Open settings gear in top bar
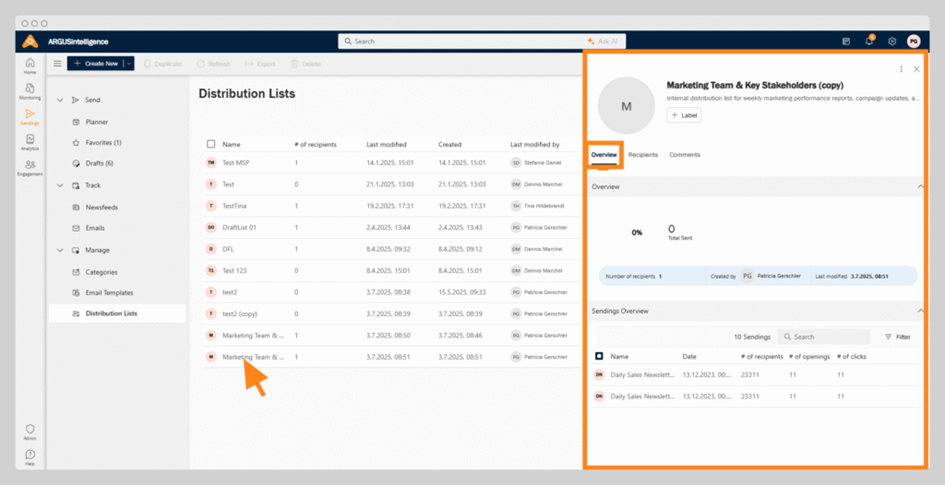 pos(892,41)
